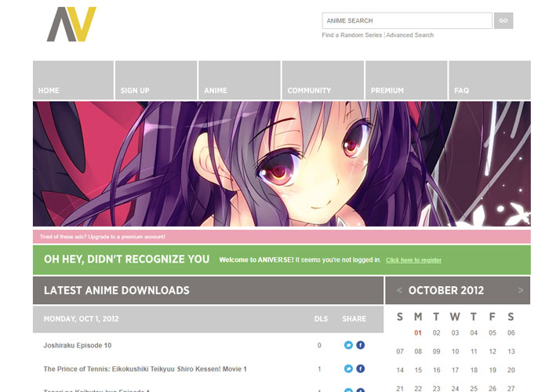Click the 'Click here to register' link
Screen dimensions: 549x392
pos(413,260)
